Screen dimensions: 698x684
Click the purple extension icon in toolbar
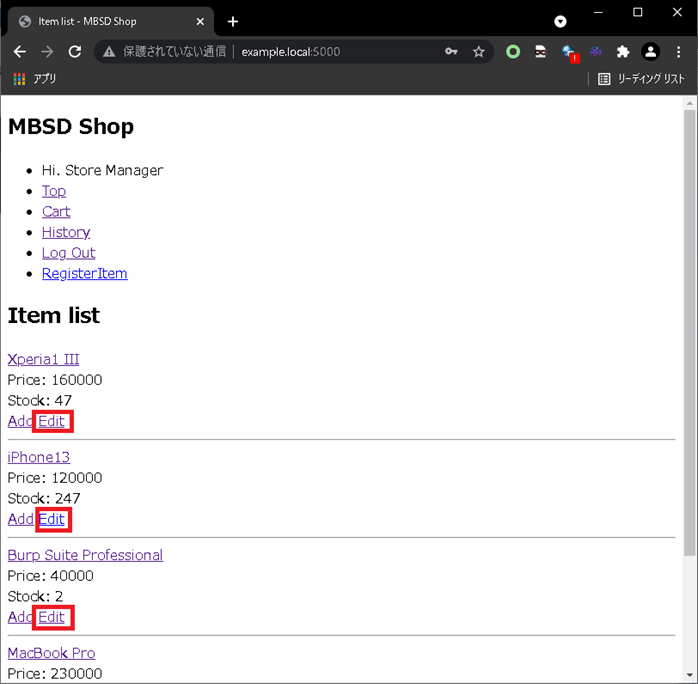[x=596, y=52]
